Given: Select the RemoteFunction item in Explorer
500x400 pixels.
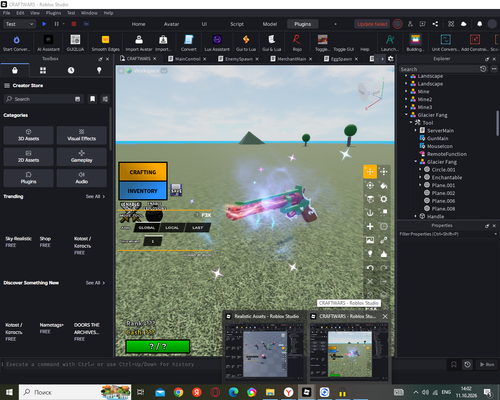Looking at the screenshot, I should 447,154.
